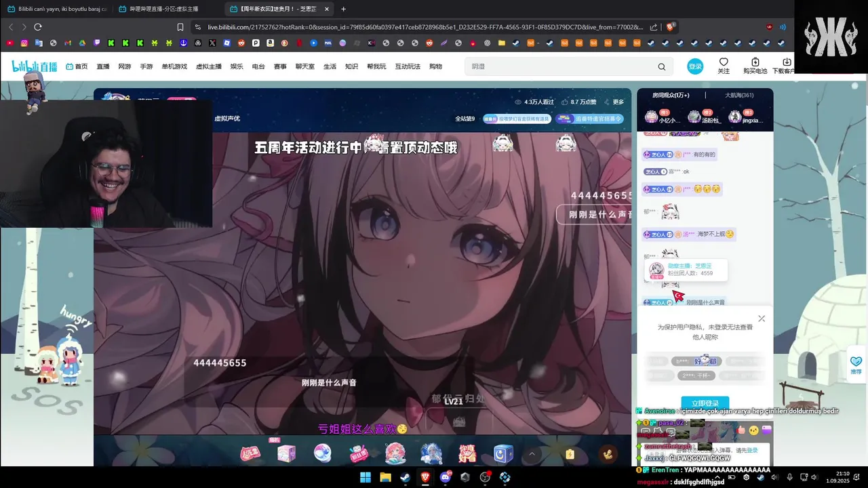This screenshot has height=488, width=868.
Task: Select the blue moon box gift
Action: tap(503, 453)
